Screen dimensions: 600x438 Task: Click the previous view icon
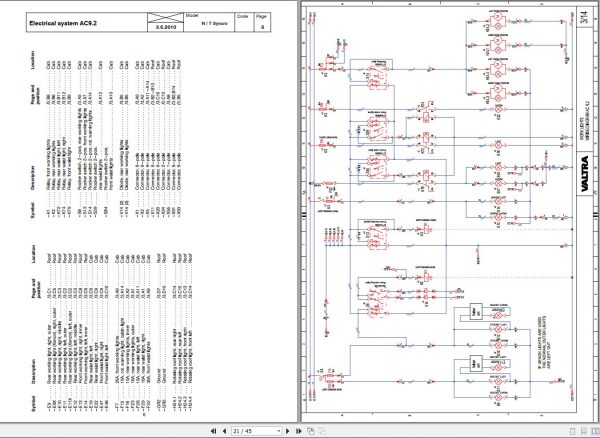pyautogui.click(x=311, y=431)
